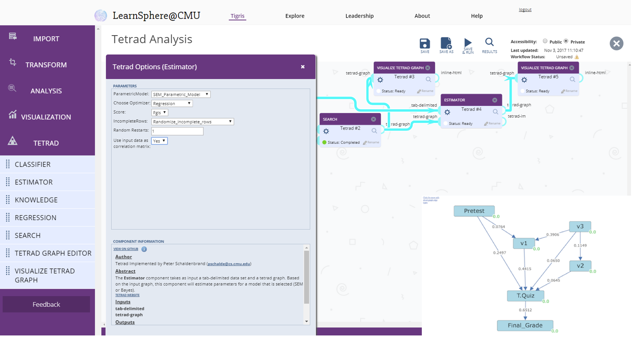Open the Leadership menu item
The image size is (644, 345).
click(359, 16)
